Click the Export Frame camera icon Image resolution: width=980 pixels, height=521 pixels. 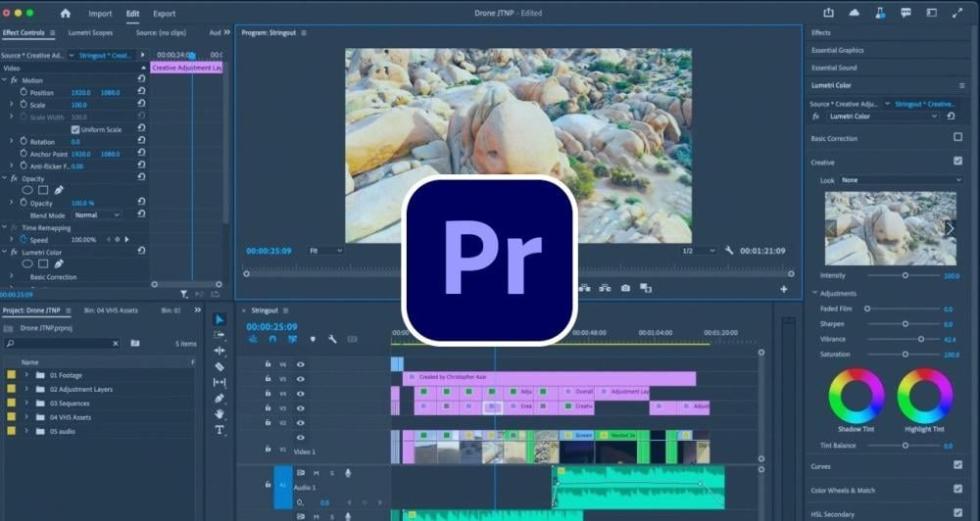click(x=624, y=288)
